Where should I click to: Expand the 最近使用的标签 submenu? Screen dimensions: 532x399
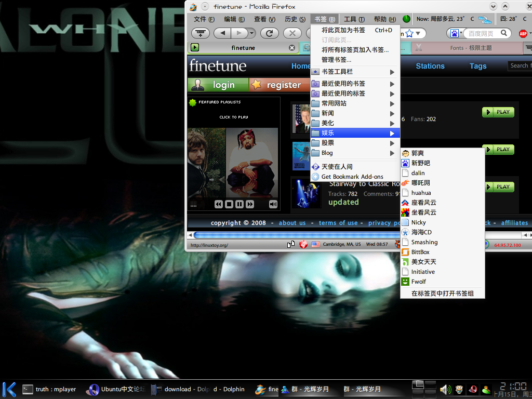(355, 94)
